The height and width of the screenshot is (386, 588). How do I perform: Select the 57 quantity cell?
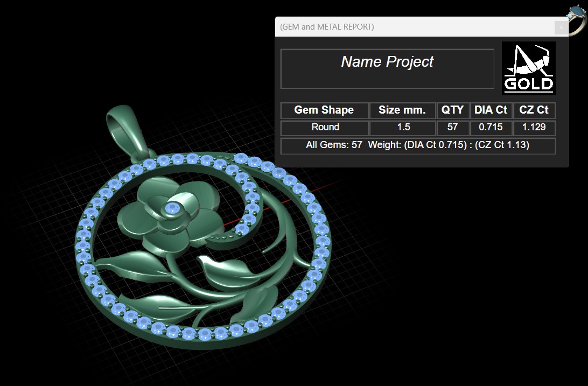(453, 128)
